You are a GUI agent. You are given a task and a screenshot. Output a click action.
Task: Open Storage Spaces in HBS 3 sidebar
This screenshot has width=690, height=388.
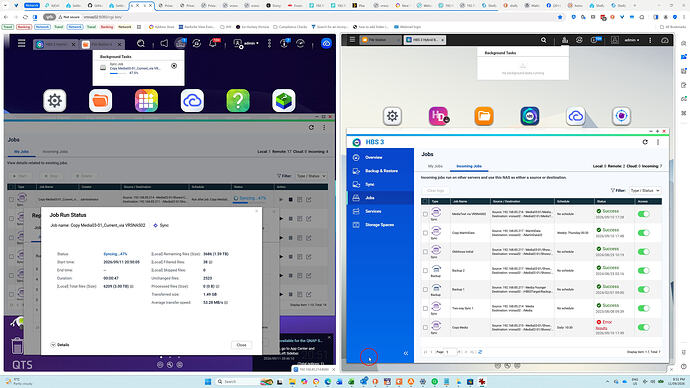click(380, 225)
